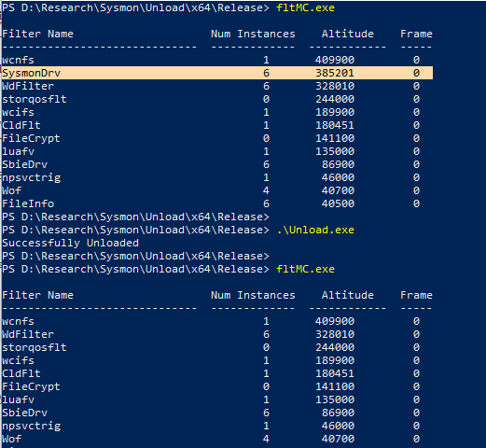This screenshot has width=486, height=448.
Task: Click the WdFilter entry in the second listing
Action: click(28, 334)
